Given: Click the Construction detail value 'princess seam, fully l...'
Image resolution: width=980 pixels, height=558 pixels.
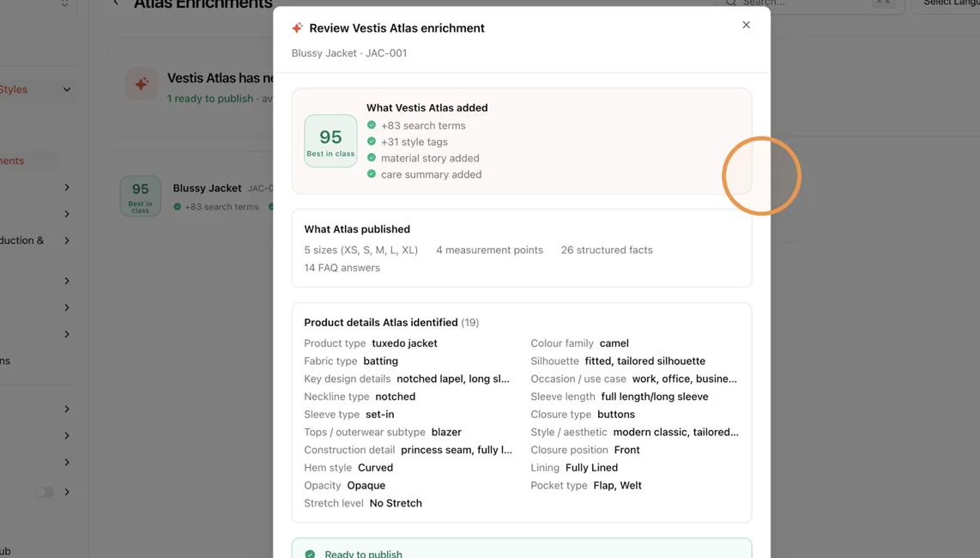Looking at the screenshot, I should pos(457,449).
